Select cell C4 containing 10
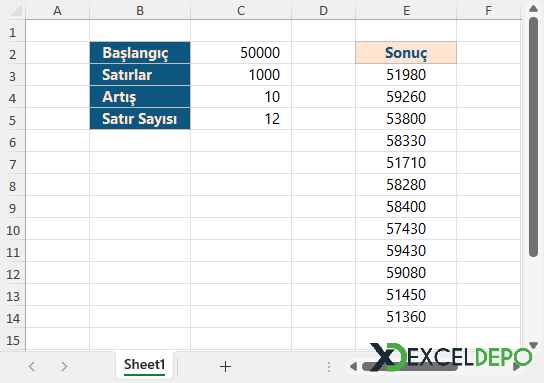544x383 pixels. [x=241, y=97]
